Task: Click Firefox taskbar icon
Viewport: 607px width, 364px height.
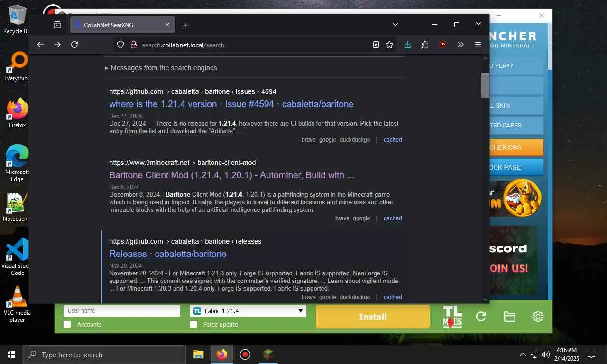Action: 221,355
